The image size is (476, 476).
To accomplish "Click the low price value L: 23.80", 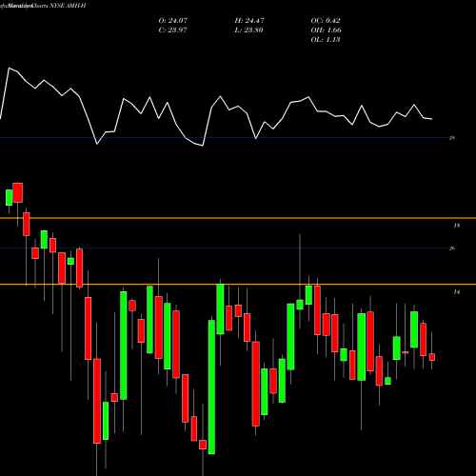I will click(x=248, y=30).
